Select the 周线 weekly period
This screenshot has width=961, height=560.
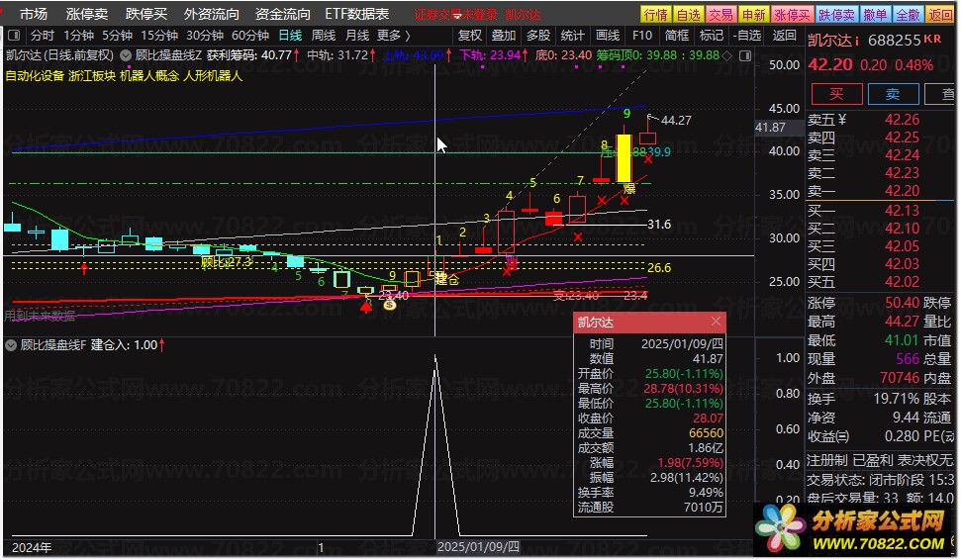(324, 36)
